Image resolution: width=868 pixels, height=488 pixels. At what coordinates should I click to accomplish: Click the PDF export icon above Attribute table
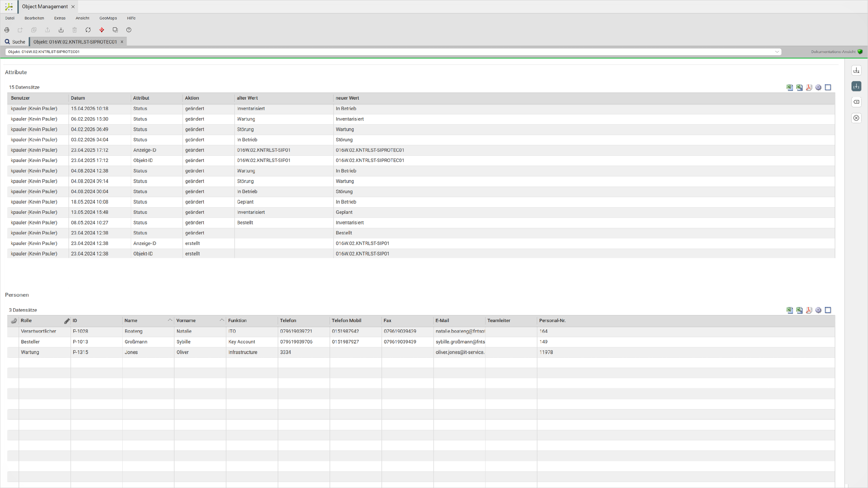pyautogui.click(x=809, y=87)
